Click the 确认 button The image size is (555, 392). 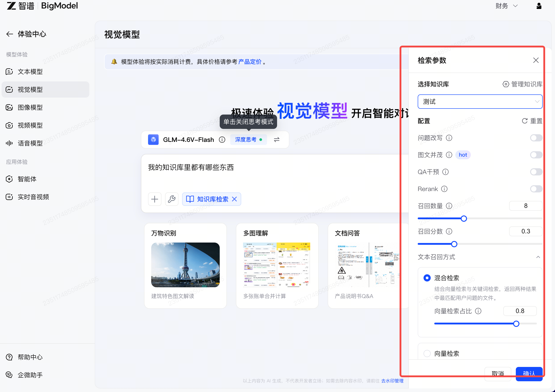tap(529, 374)
